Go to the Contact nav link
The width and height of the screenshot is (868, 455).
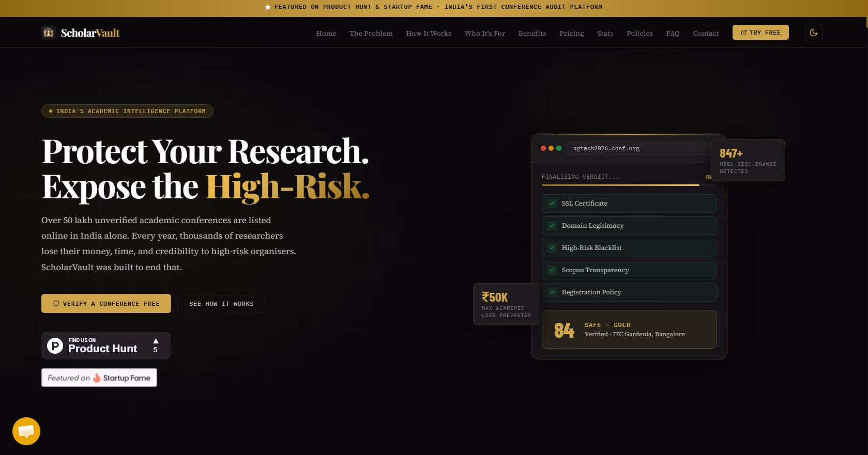(x=706, y=33)
